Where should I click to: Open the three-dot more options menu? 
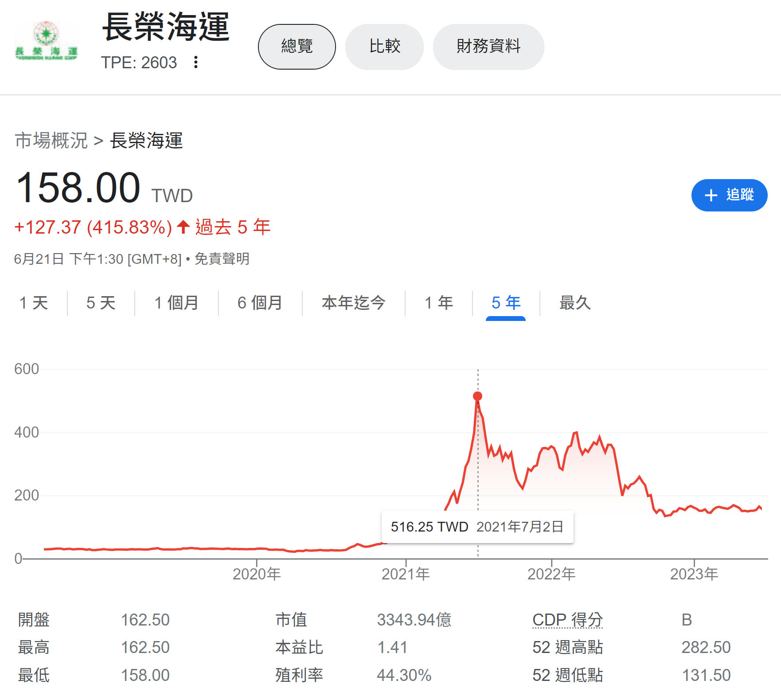coord(195,63)
